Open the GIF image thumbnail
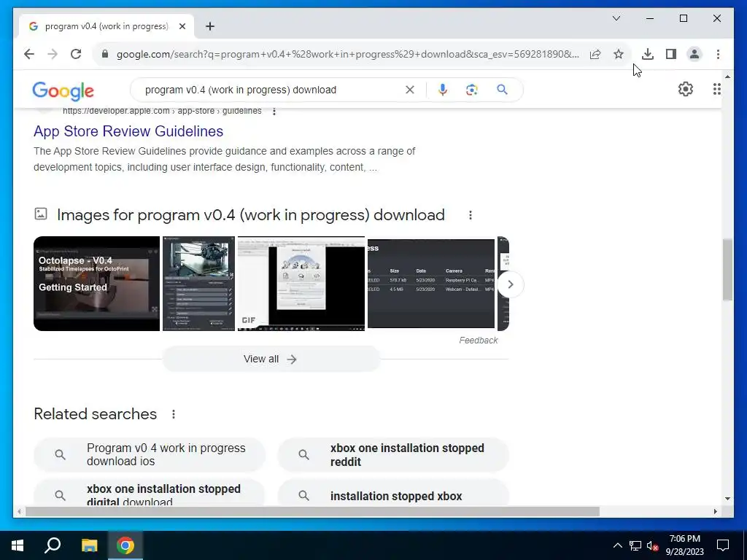The width and height of the screenshot is (747, 560). click(301, 284)
